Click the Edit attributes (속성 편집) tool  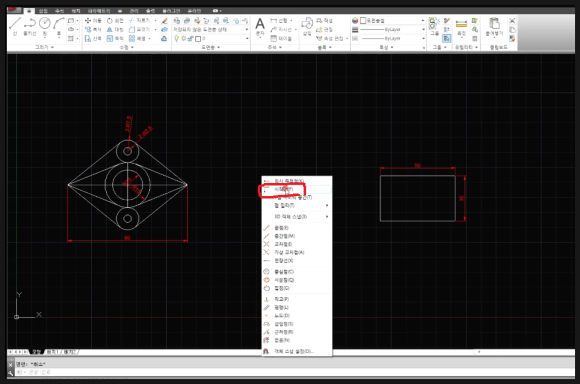[330, 38]
